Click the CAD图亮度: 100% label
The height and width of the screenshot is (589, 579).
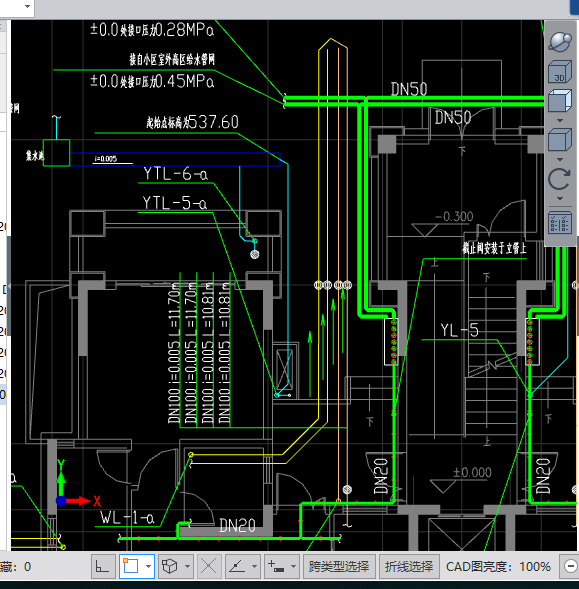tap(498, 566)
